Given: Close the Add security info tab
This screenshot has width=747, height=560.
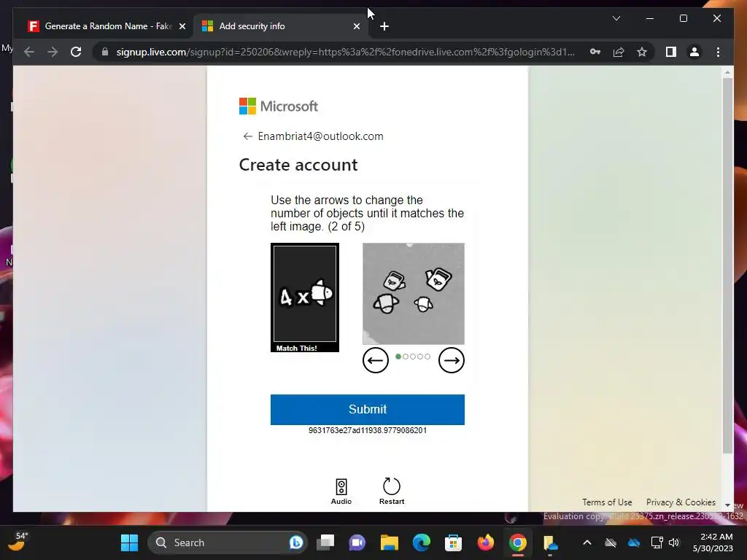Looking at the screenshot, I should [x=356, y=26].
